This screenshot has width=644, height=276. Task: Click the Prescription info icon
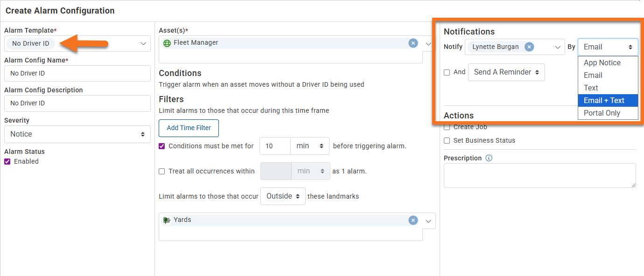pyautogui.click(x=489, y=158)
